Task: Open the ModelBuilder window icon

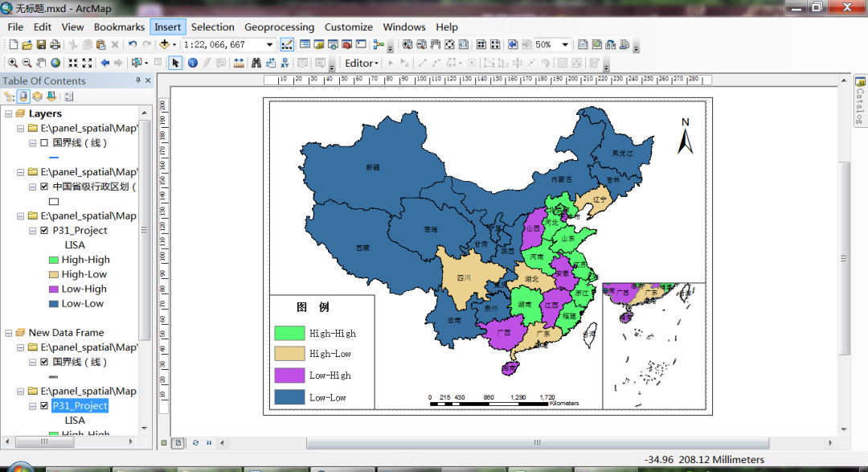Action: 379,45
